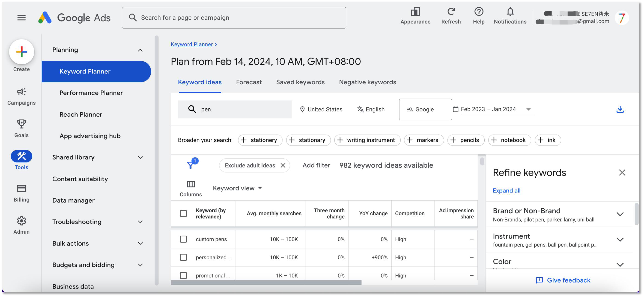The width and height of the screenshot is (644, 297).
Task: Click the Create plus button
Action: click(21, 52)
